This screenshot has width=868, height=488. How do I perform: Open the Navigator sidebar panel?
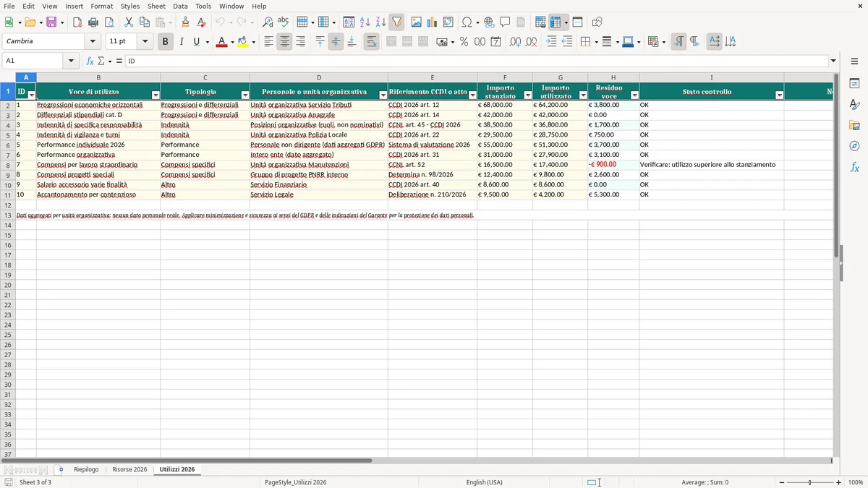[854, 146]
